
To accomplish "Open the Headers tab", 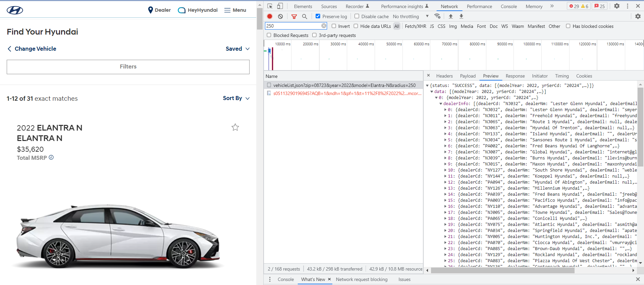I will point(444,76).
